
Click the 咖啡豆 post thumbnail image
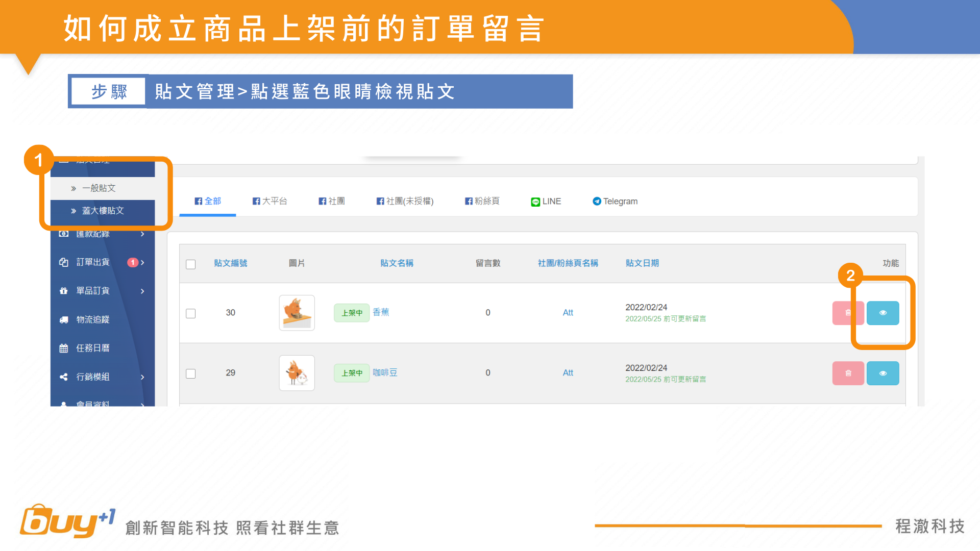[297, 373]
